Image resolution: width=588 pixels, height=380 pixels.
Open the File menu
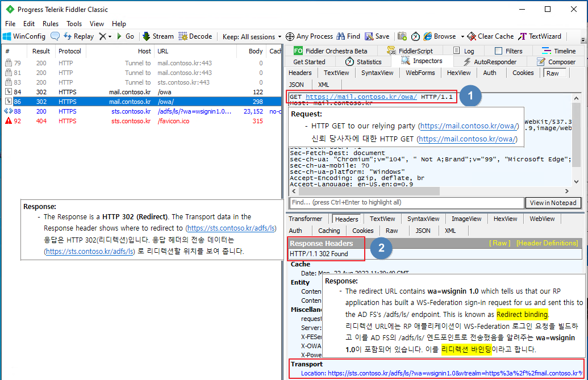[x=10, y=24]
